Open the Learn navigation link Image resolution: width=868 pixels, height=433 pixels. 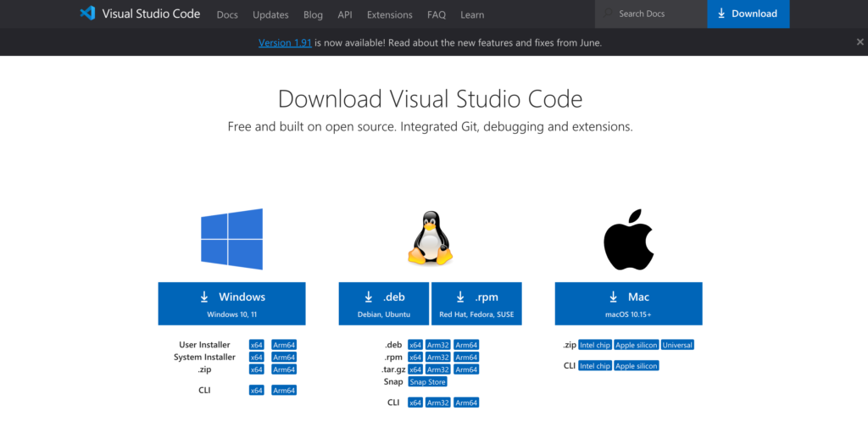coord(472,15)
